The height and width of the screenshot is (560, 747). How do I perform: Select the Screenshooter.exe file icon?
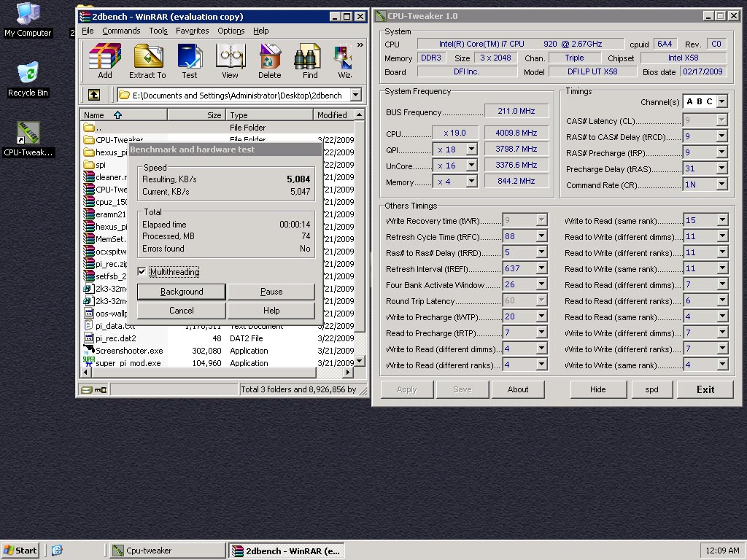point(88,350)
